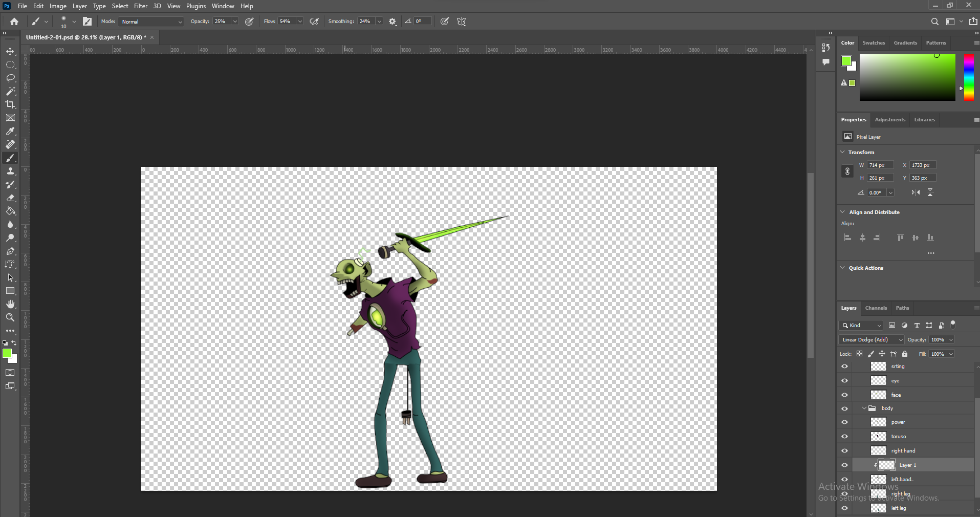Viewport: 980px width, 517px height.
Task: Hide Layer 1 visibility eye
Action: (844, 465)
